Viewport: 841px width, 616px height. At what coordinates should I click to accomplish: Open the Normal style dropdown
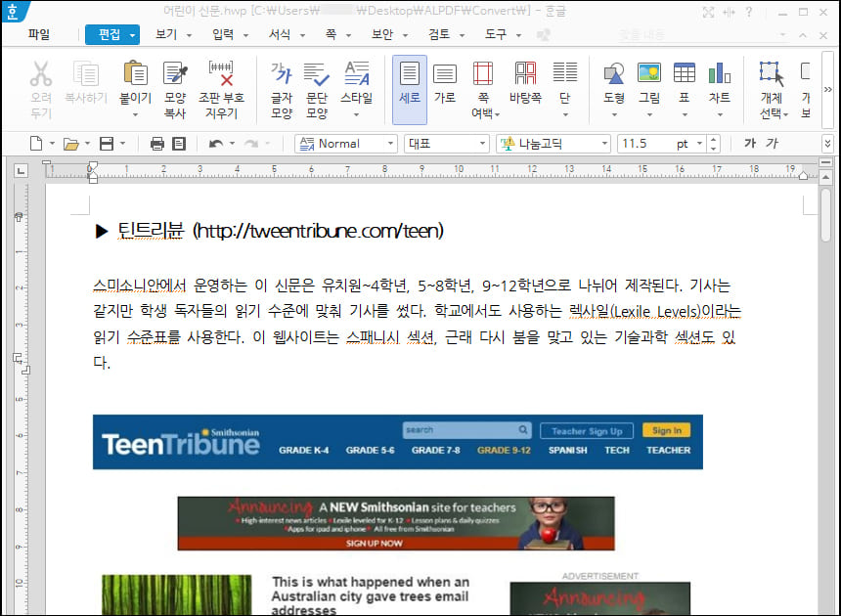pyautogui.click(x=388, y=143)
